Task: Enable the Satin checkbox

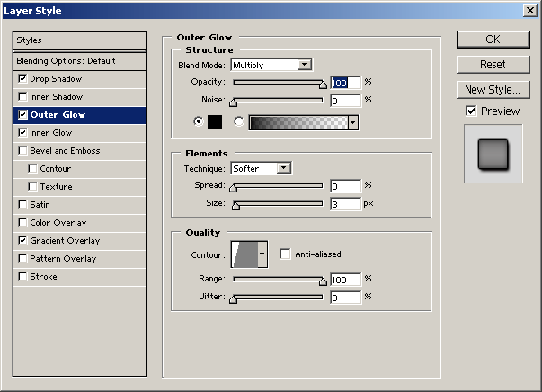Action: click(x=22, y=204)
